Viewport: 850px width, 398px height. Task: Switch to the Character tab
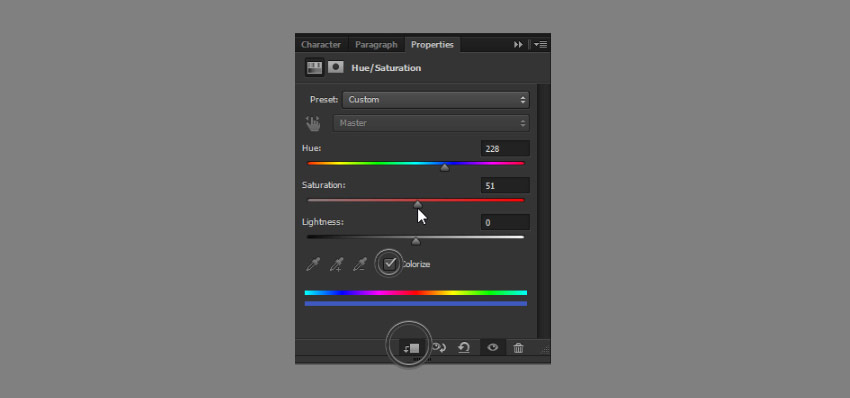pos(321,44)
